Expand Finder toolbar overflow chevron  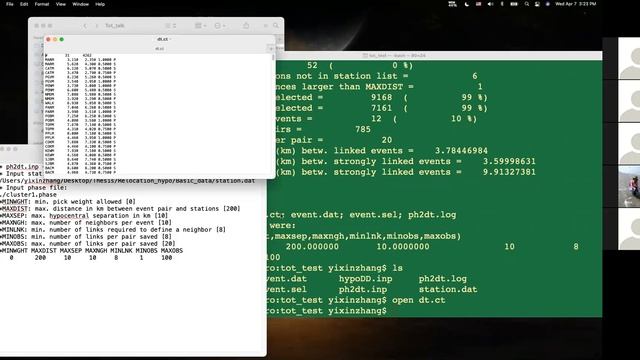(x=265, y=26)
